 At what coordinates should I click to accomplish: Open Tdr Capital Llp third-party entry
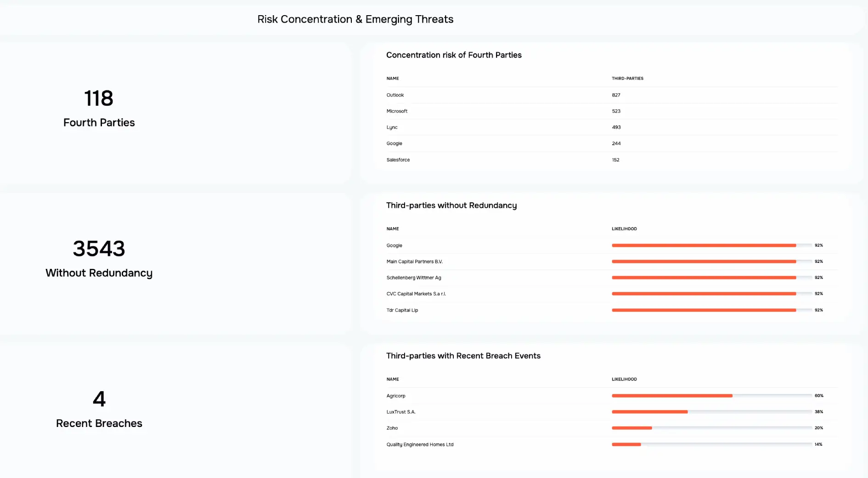tap(402, 310)
